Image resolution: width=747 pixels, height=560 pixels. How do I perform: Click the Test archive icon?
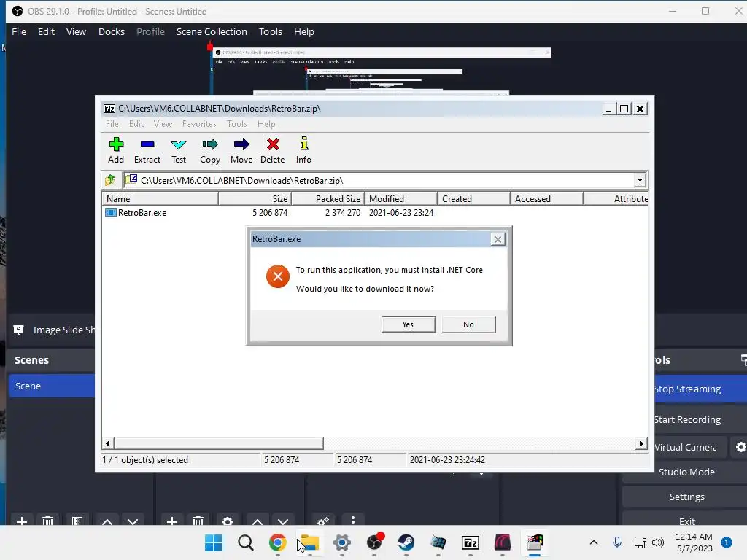179,144
